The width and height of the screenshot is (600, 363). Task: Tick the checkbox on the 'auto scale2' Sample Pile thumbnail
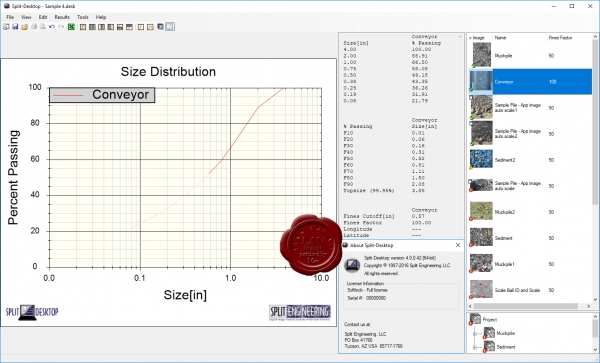tap(471, 124)
